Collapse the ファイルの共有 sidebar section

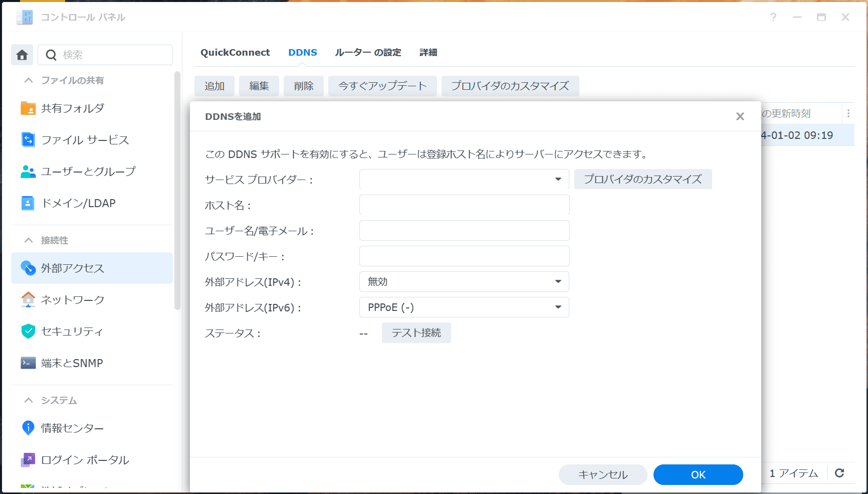29,80
